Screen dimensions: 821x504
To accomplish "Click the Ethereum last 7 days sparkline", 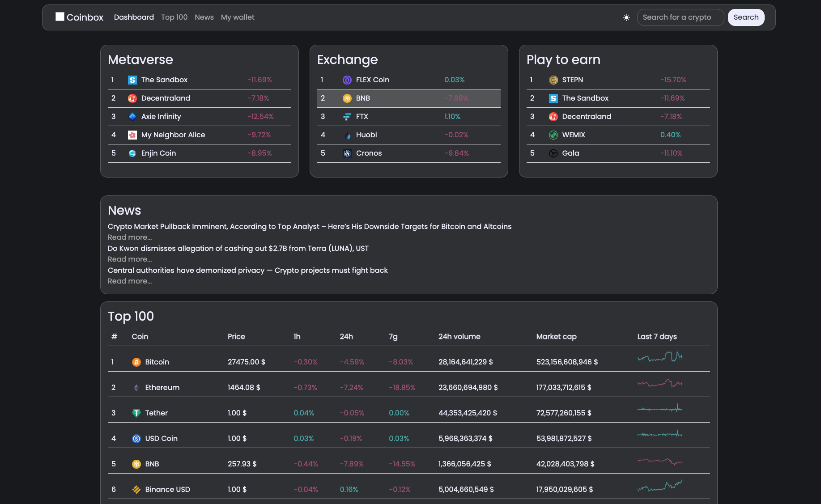I will pyautogui.click(x=660, y=383).
